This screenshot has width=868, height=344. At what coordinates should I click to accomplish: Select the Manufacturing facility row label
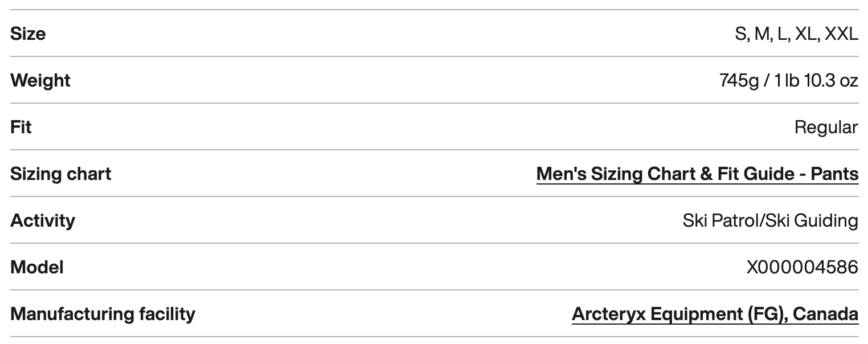pyautogui.click(x=103, y=314)
